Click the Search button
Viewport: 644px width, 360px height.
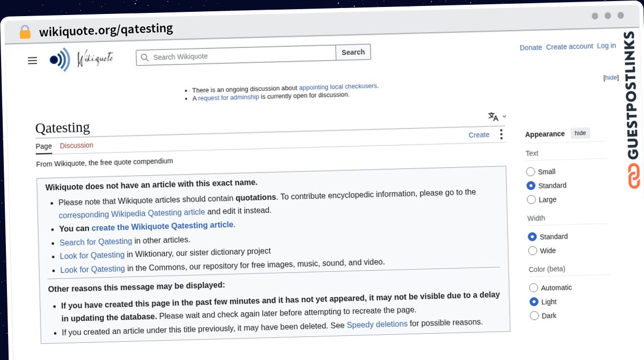(x=353, y=52)
